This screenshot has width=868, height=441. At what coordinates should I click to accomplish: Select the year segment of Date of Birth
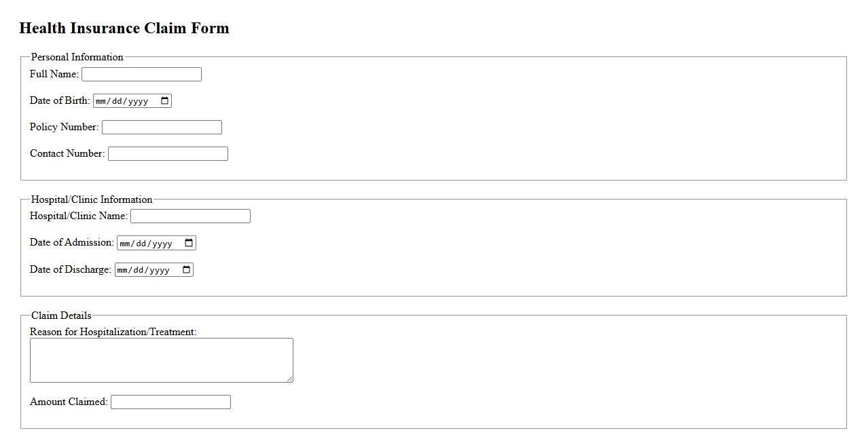[x=138, y=101]
